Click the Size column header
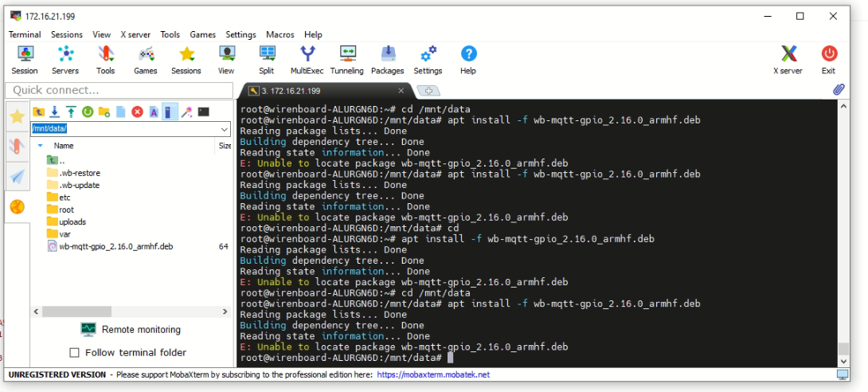Image resolution: width=868 pixels, height=392 pixels. tap(225, 146)
